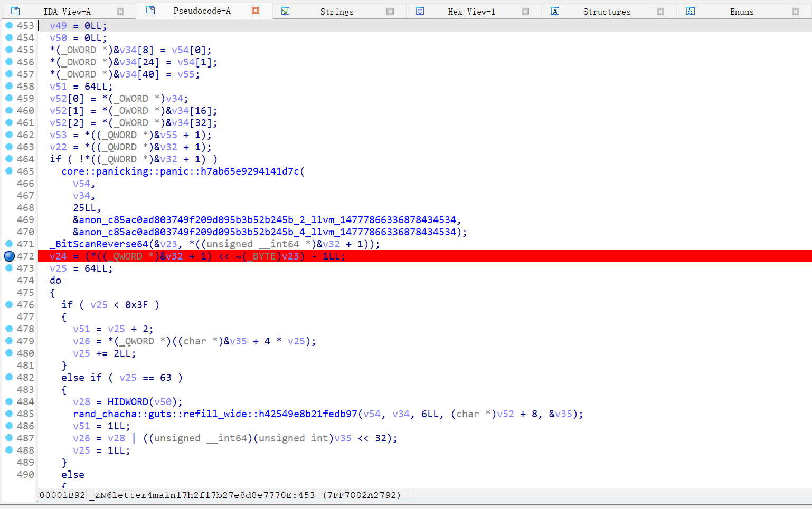
Task: Set a breakpoint at line 485 dot
Action: point(9,414)
